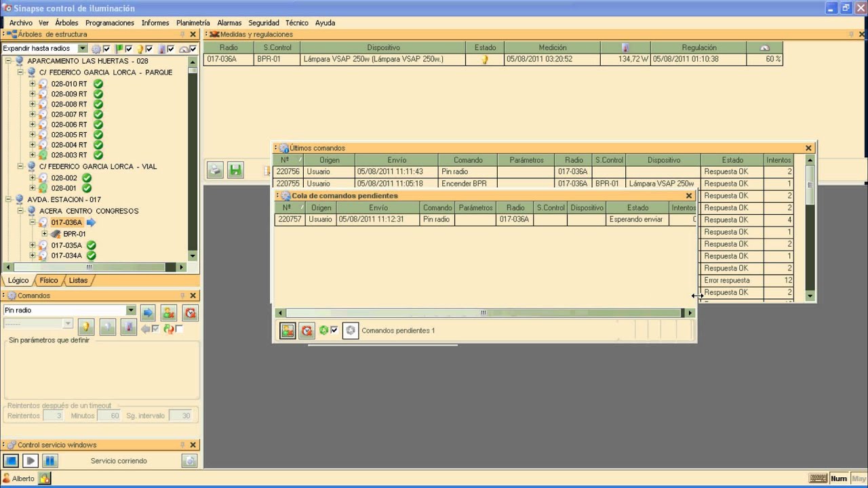Image resolution: width=868 pixels, height=488 pixels.
Task: Click the service settings icon beside Servicio corriendo
Action: point(190,461)
